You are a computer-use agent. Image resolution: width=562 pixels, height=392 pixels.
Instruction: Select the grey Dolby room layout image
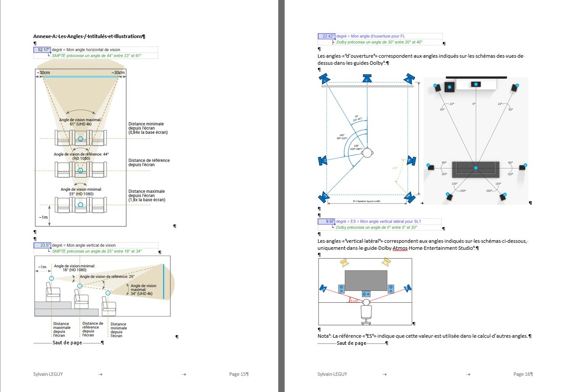(x=476, y=140)
